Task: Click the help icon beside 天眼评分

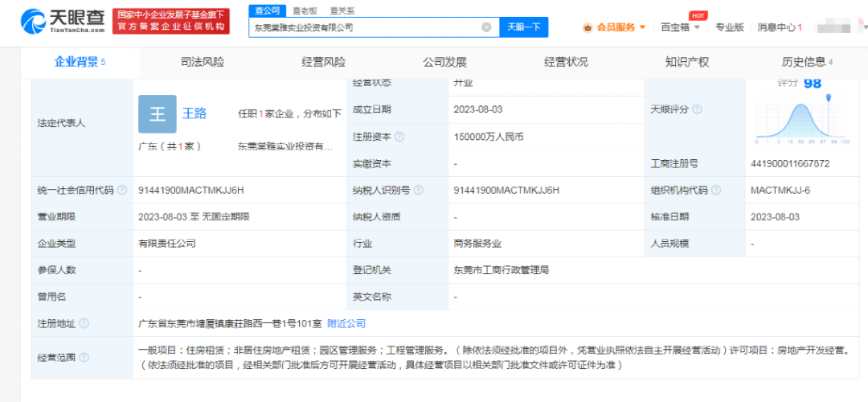Action: click(696, 109)
